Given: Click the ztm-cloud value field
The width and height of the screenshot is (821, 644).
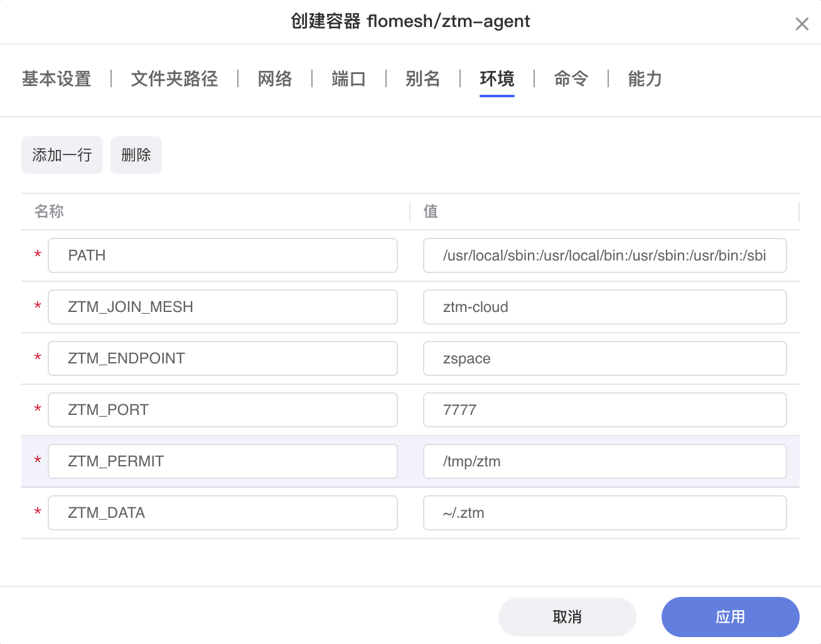Looking at the screenshot, I should pos(604,307).
